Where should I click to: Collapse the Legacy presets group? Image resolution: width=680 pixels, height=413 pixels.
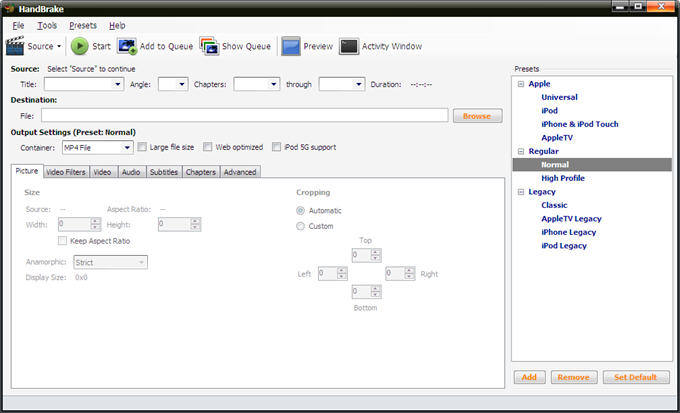tap(521, 192)
